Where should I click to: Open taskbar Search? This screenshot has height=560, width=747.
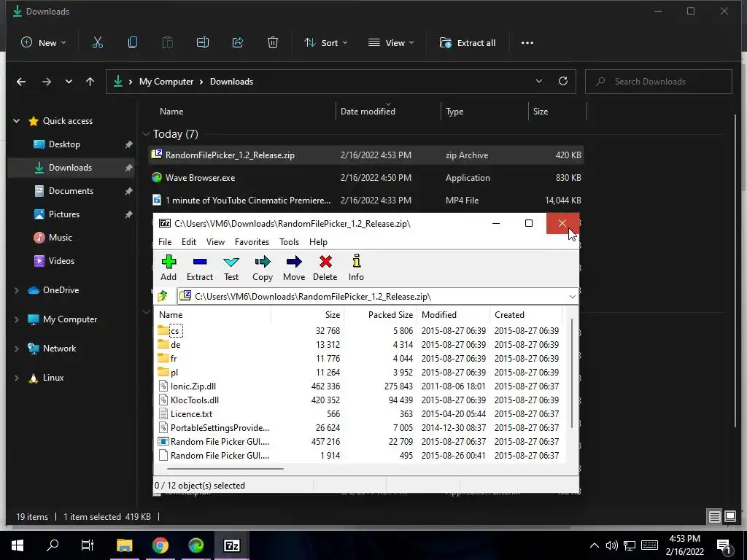(x=53, y=545)
